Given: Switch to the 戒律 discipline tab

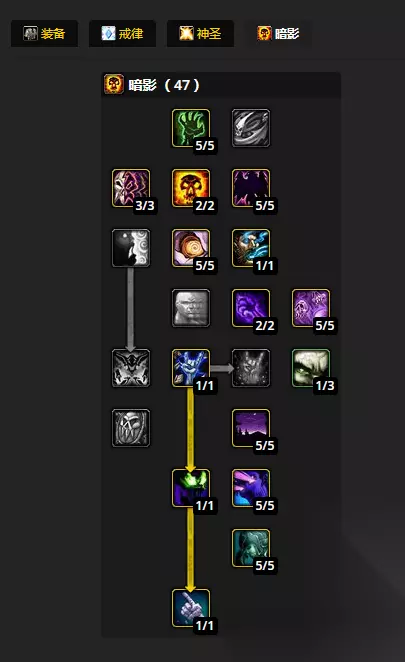Looking at the screenshot, I should 122,33.
